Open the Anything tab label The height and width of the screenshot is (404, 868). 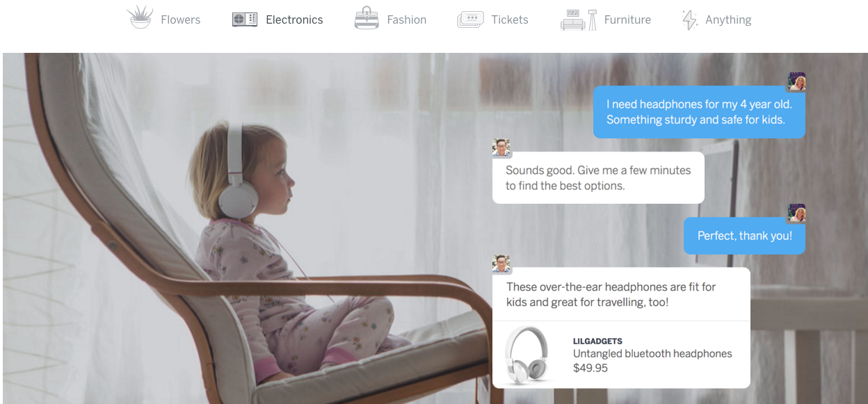728,19
